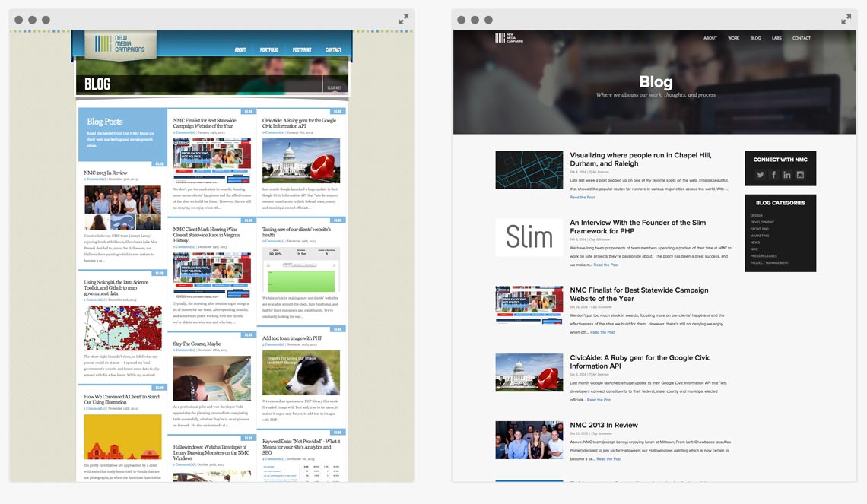Open CONTACT in the left window navigation
Image resolution: width=867 pixels, height=504 pixels.
click(x=333, y=49)
